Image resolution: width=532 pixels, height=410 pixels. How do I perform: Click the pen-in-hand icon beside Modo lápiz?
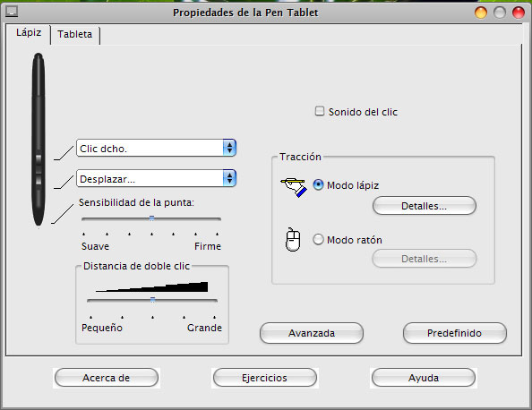click(x=294, y=187)
